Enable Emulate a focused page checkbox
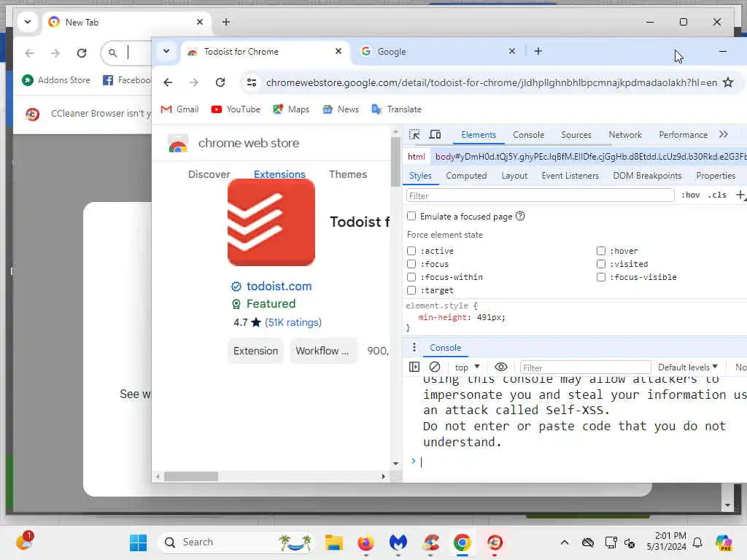The width and height of the screenshot is (747, 560). [411, 216]
